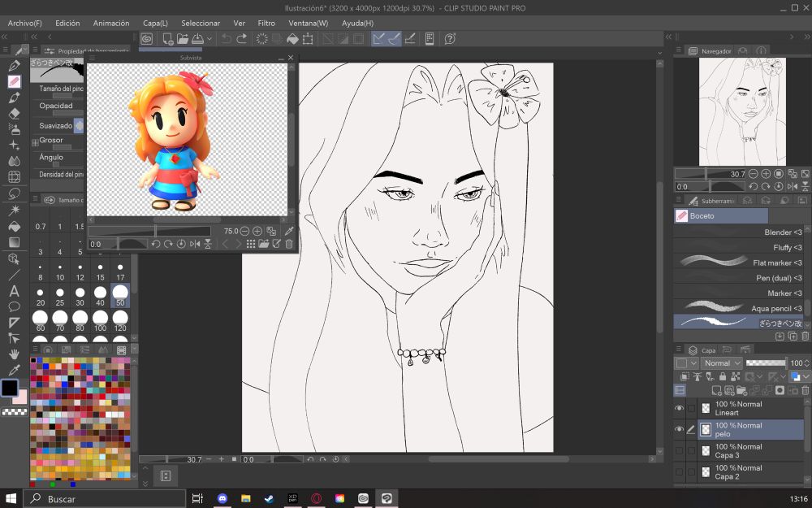Select the pencil tool in the left toolbar
Screen dimensions: 812x508
coord(14,81)
